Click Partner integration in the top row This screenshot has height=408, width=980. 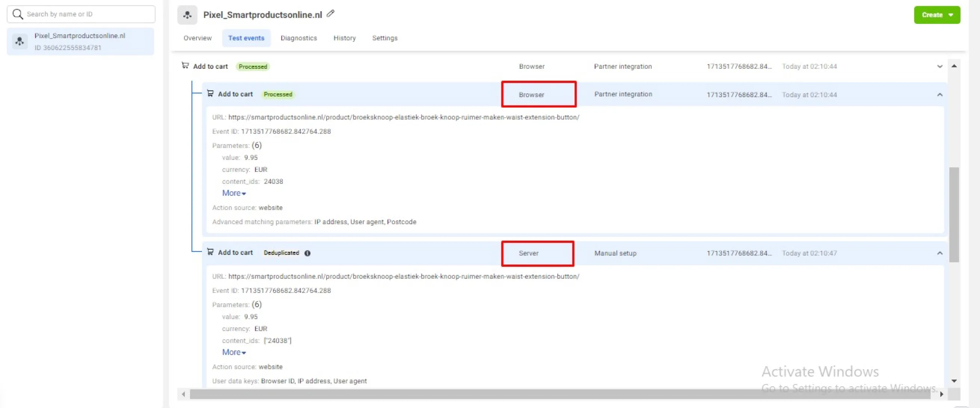click(x=623, y=66)
